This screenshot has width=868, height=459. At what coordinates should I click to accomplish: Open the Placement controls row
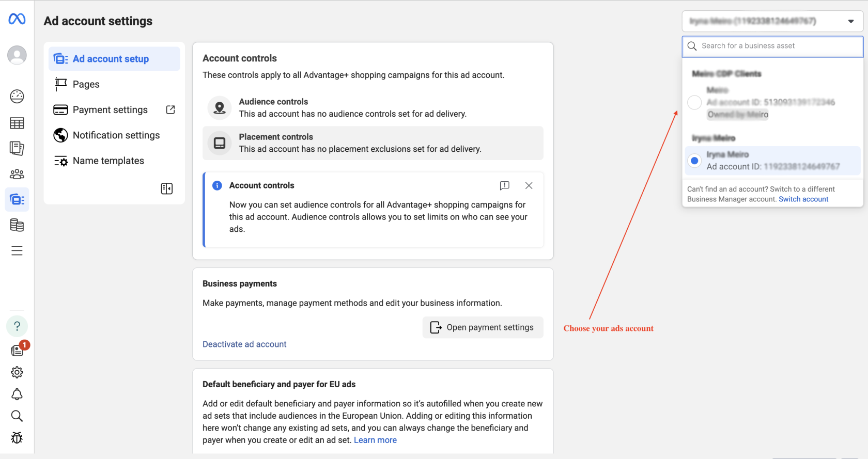point(373,143)
